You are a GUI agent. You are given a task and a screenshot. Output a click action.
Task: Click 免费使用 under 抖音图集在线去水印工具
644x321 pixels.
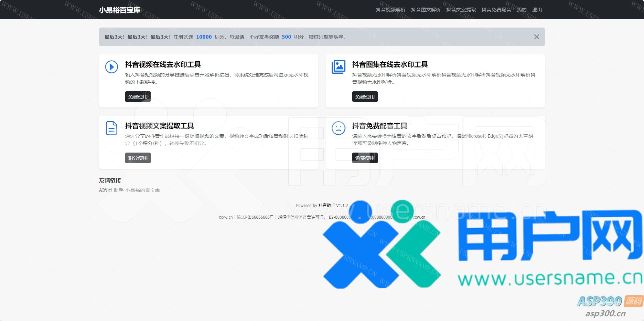(x=365, y=97)
